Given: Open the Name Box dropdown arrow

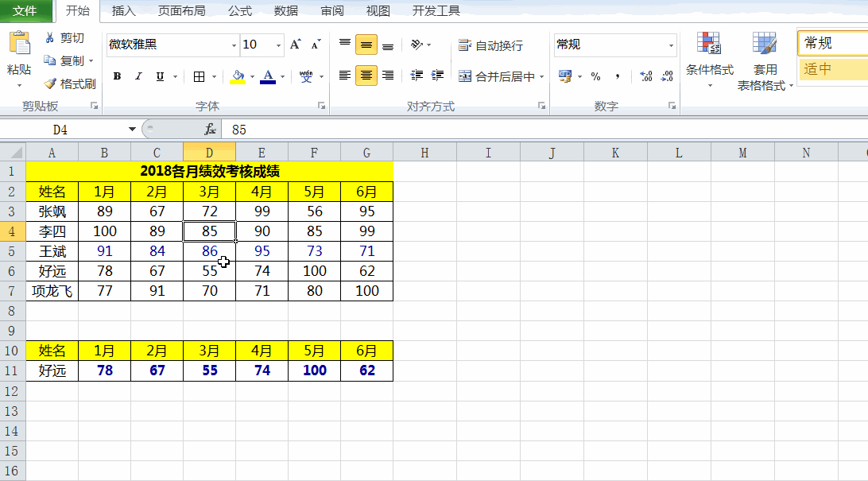Looking at the screenshot, I should click(x=132, y=130).
